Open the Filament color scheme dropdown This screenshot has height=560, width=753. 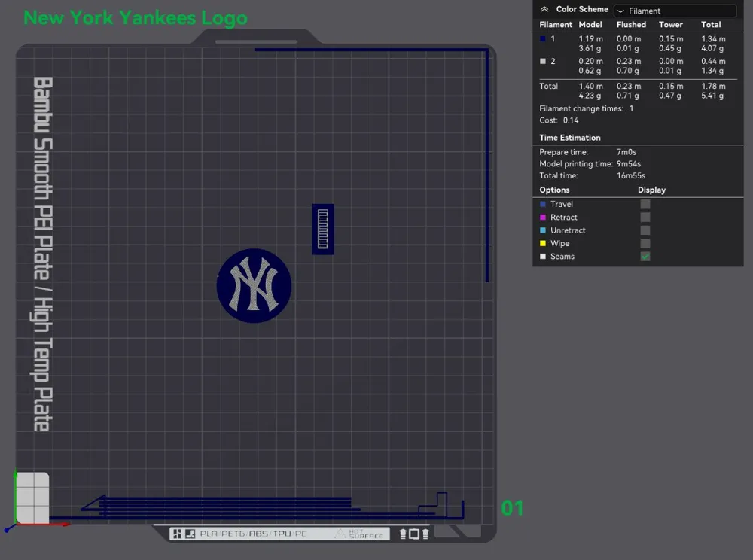[x=675, y=11]
